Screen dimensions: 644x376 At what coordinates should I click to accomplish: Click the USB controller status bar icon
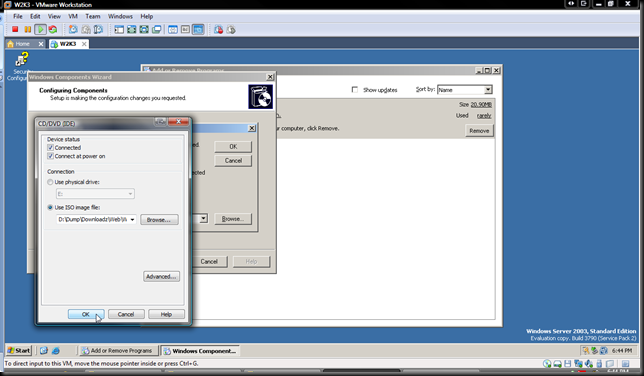tap(599, 364)
